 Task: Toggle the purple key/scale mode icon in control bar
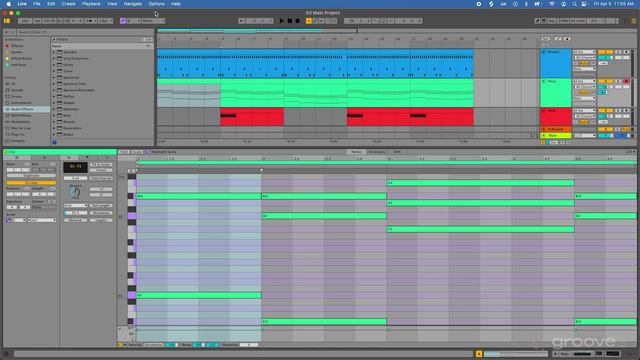122,21
